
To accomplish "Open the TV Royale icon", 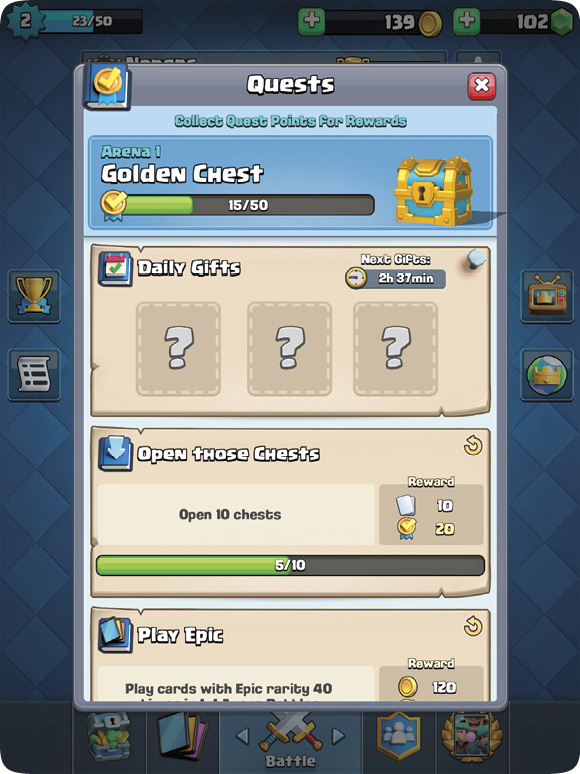I will [547, 296].
